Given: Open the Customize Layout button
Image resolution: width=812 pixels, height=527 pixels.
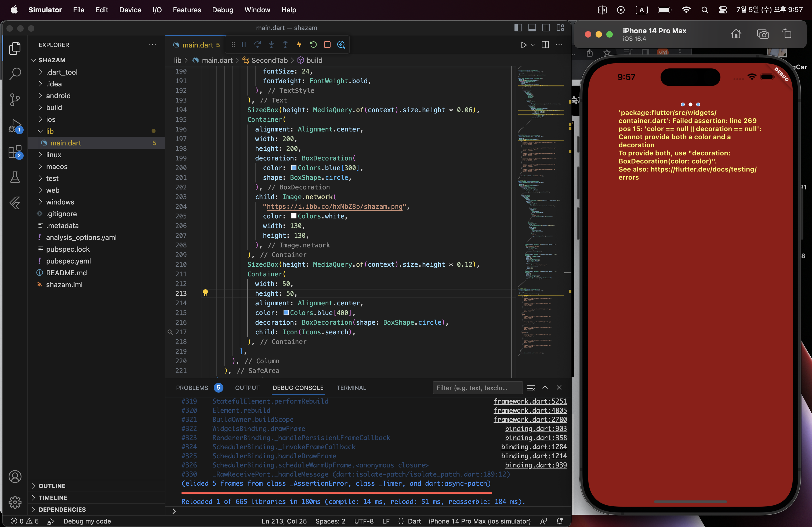Looking at the screenshot, I should pos(560,28).
